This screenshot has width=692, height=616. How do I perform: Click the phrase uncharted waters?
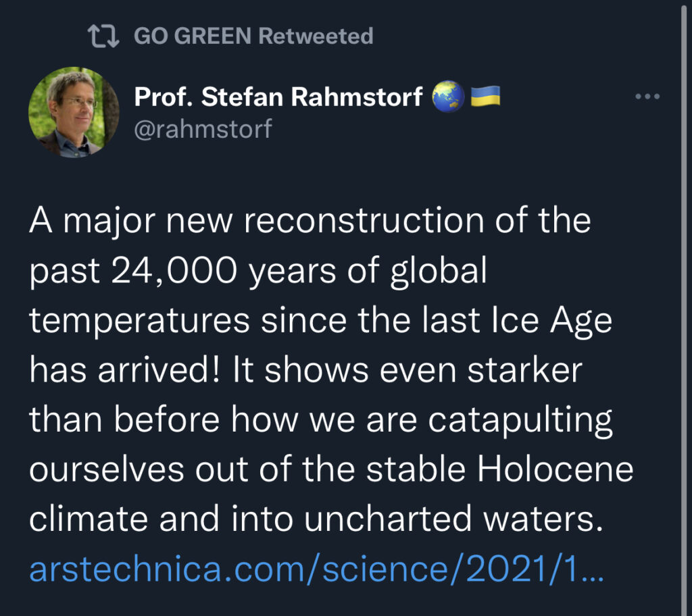coord(453,519)
